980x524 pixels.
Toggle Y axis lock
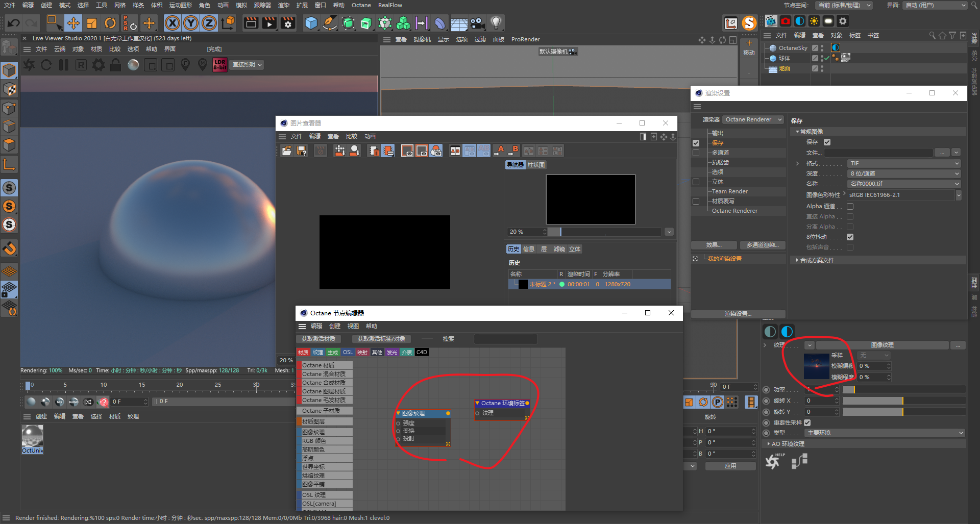tap(191, 23)
